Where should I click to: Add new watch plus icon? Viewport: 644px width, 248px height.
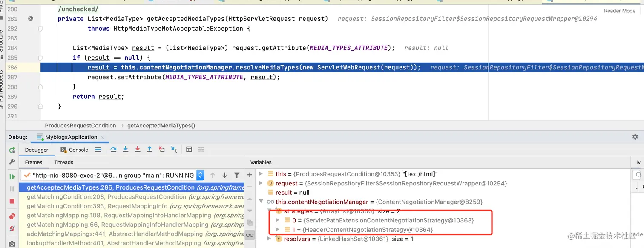pos(250,175)
